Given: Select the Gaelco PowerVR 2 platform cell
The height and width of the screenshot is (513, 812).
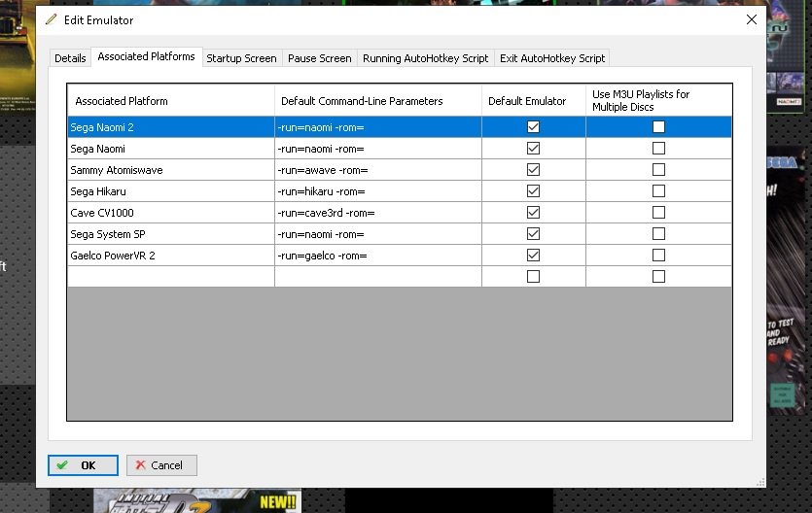Looking at the screenshot, I should [x=171, y=256].
